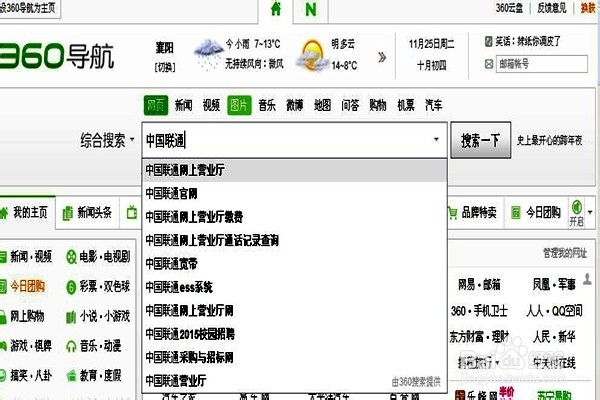
Task: Click the rainy weather icon for today
Action: [208, 54]
